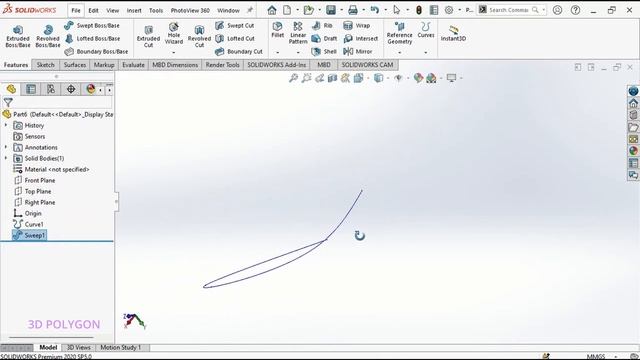Expand the History tree node
Image resolution: width=640 pixels, height=360 pixels.
[x=6, y=125]
